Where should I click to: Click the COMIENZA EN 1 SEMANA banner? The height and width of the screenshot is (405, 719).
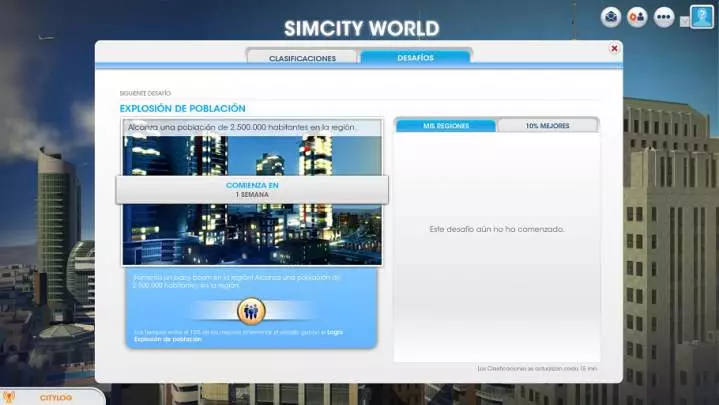tap(252, 189)
